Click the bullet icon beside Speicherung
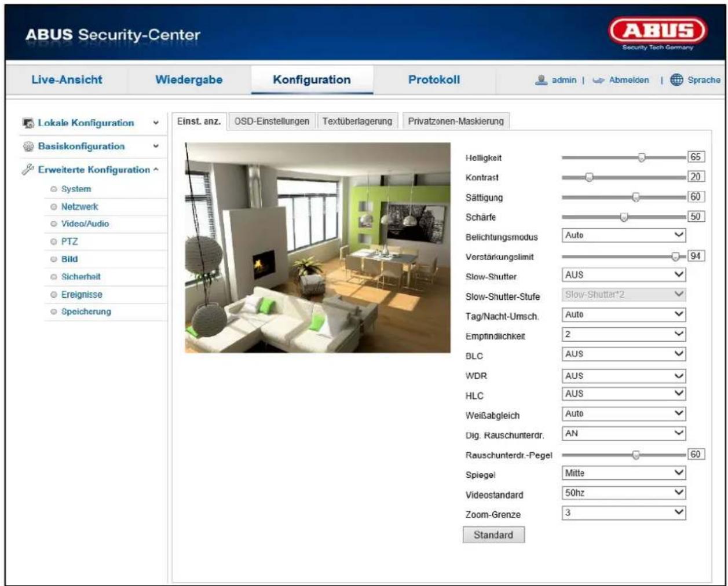Image resolution: width=728 pixels, height=586 pixels. click(x=54, y=312)
